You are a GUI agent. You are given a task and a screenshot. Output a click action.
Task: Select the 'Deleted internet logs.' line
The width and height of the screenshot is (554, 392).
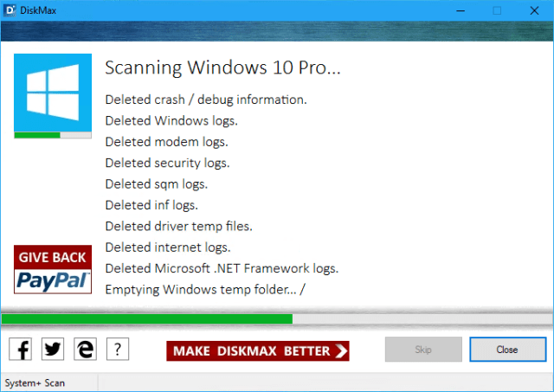tap(168, 247)
